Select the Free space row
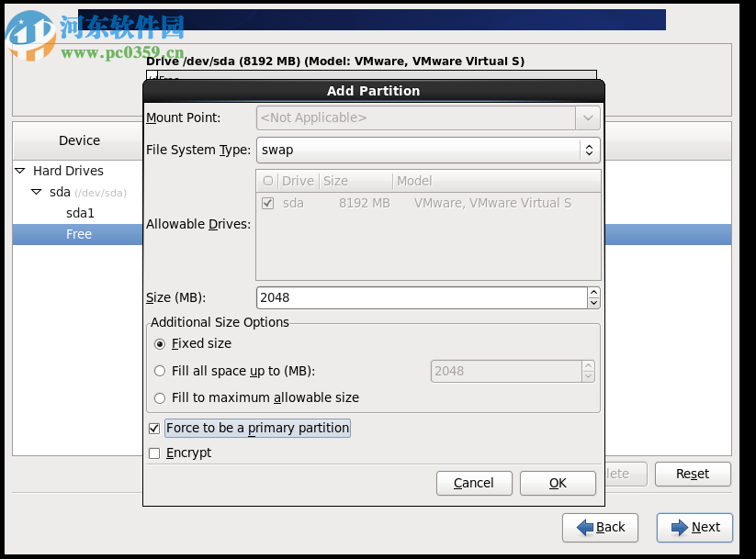Screen dimensions: 756x559 78,234
